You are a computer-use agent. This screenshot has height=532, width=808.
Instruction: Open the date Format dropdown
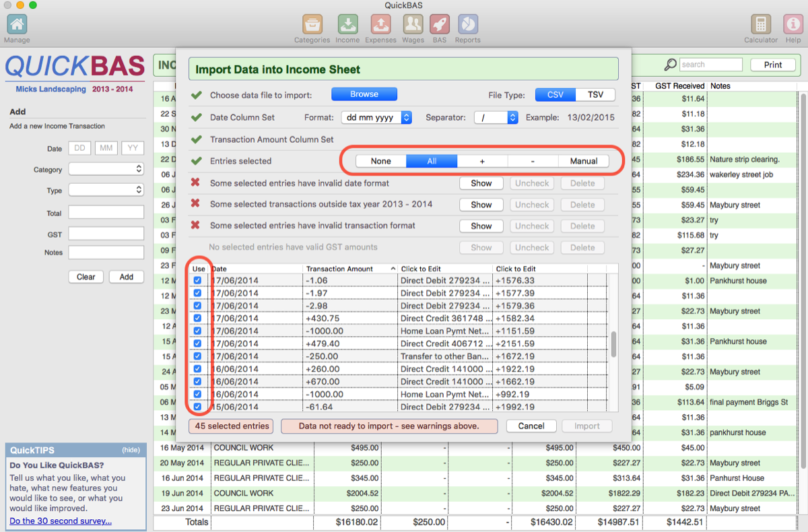(x=376, y=117)
